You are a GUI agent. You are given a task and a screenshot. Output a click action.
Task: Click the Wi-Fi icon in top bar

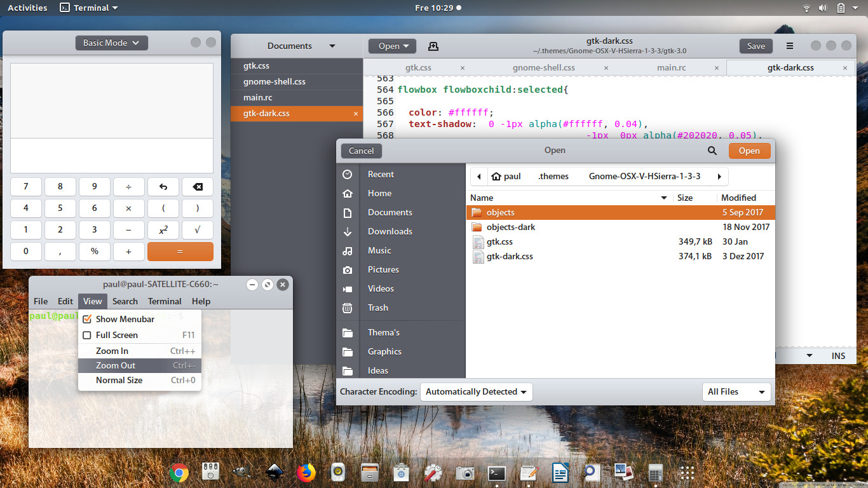[x=807, y=8]
